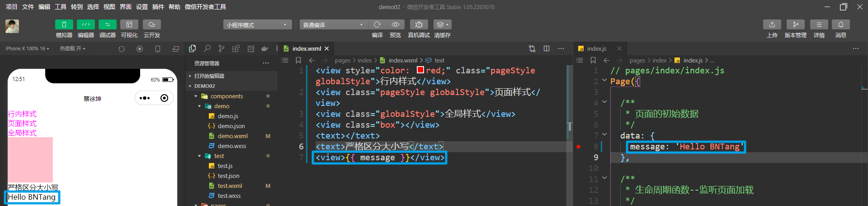This screenshot has width=868, height=206.
Task: Click the mini program capsule menu dots
Action: (145, 98)
